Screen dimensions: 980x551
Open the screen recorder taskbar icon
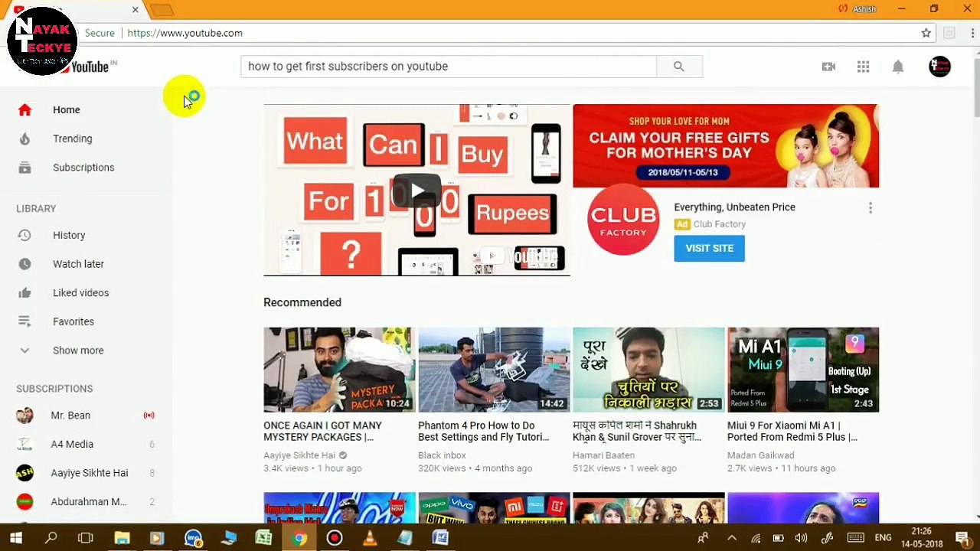point(335,538)
